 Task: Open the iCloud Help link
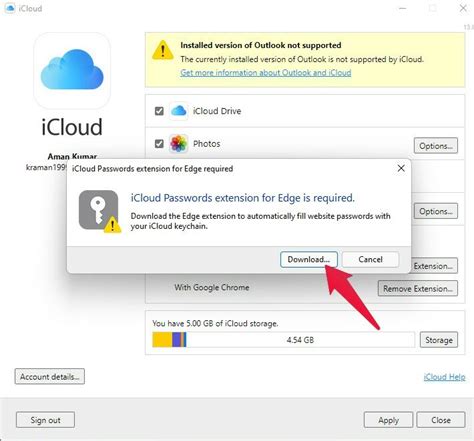click(x=444, y=377)
